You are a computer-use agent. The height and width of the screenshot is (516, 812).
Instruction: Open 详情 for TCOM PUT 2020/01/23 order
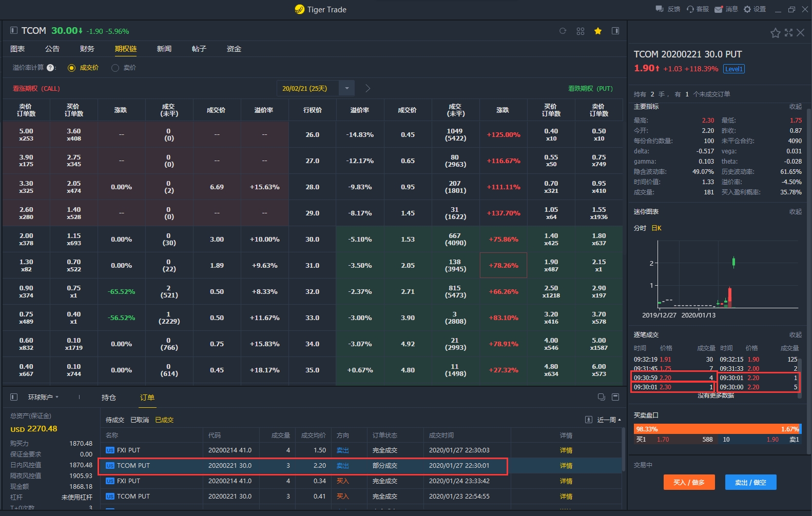click(566, 497)
